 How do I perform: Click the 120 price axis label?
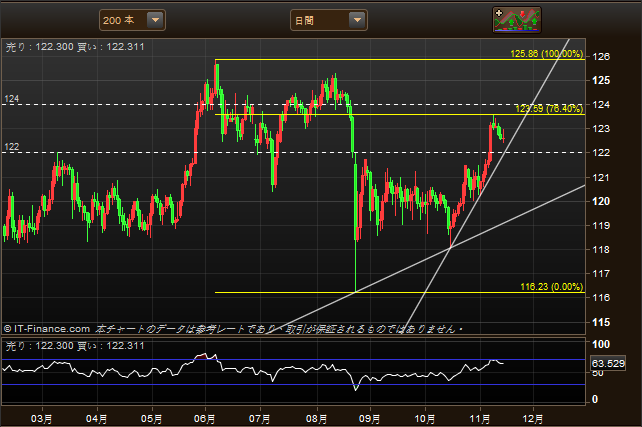[601, 201]
